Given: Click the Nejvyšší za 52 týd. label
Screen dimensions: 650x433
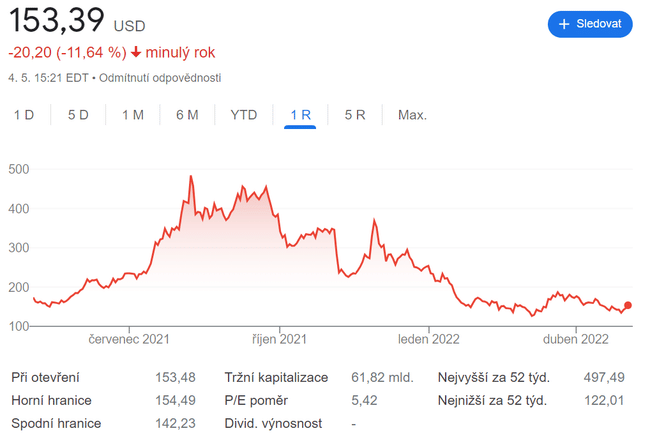Looking at the screenshot, I should click(x=493, y=377).
